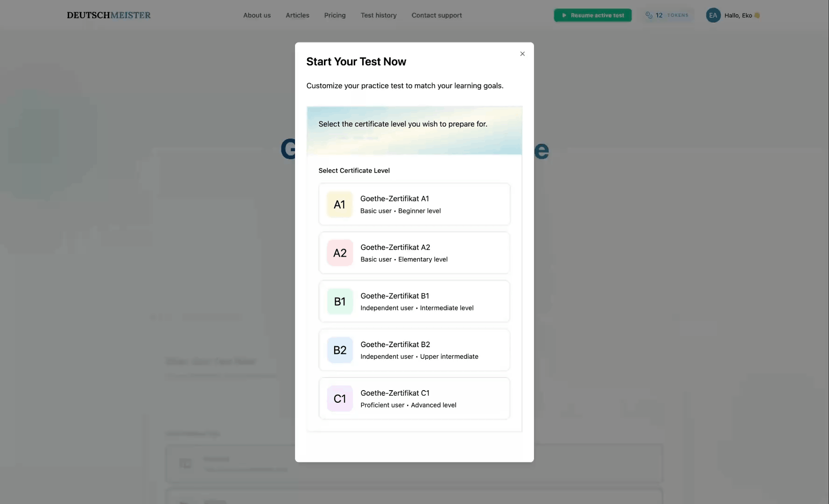The image size is (829, 504).
Task: Open the About us page
Action: pos(257,15)
